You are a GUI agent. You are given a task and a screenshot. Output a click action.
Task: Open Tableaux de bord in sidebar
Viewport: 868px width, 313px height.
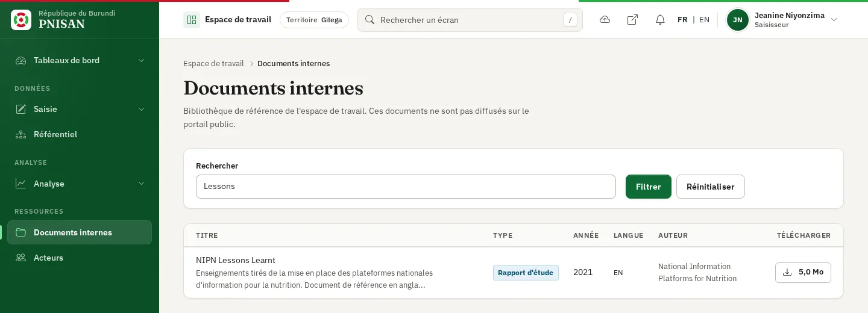(x=80, y=60)
